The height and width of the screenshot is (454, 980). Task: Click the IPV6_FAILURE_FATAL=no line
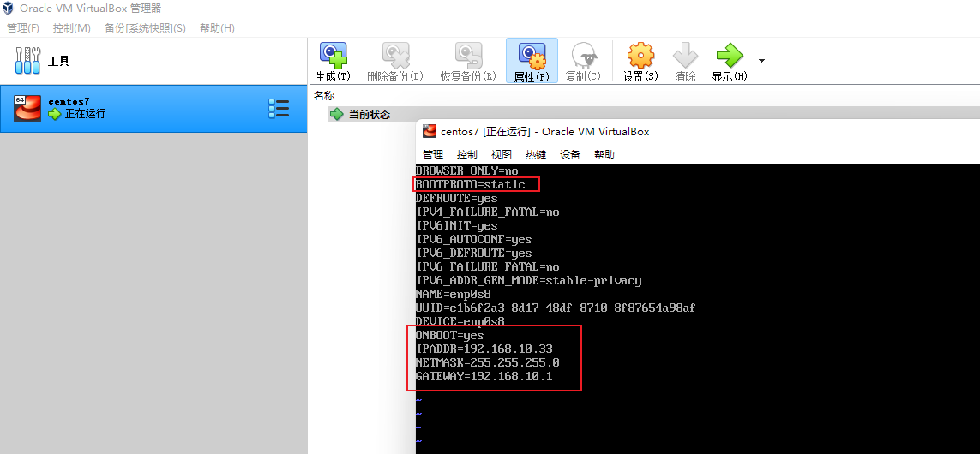[488, 266]
